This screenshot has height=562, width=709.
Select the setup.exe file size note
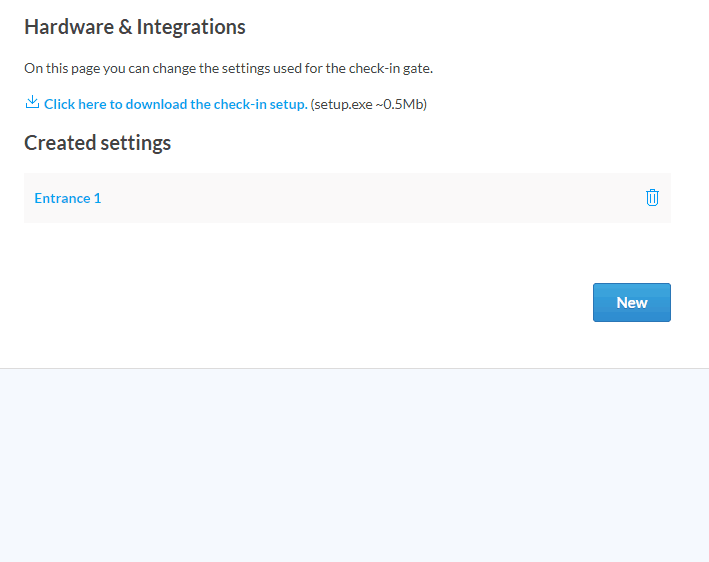(x=369, y=104)
